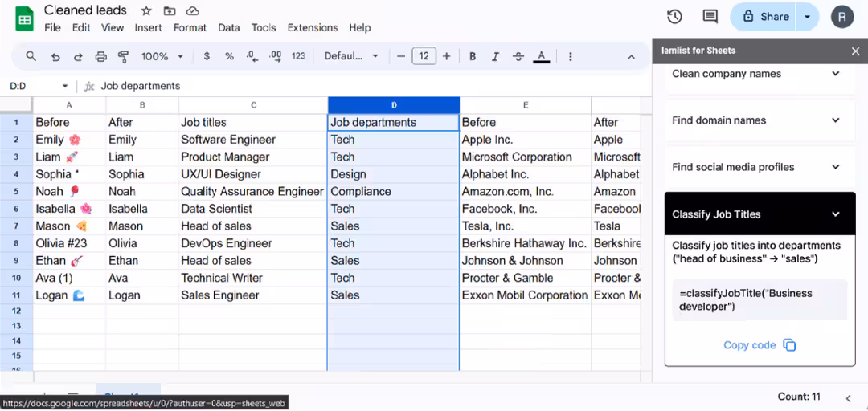Toggle italic formatting
This screenshot has width=868, height=411.
495,56
